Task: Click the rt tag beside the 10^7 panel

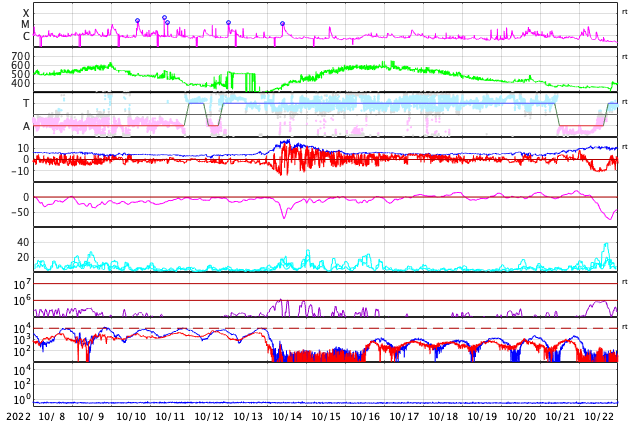Action: (x=625, y=282)
